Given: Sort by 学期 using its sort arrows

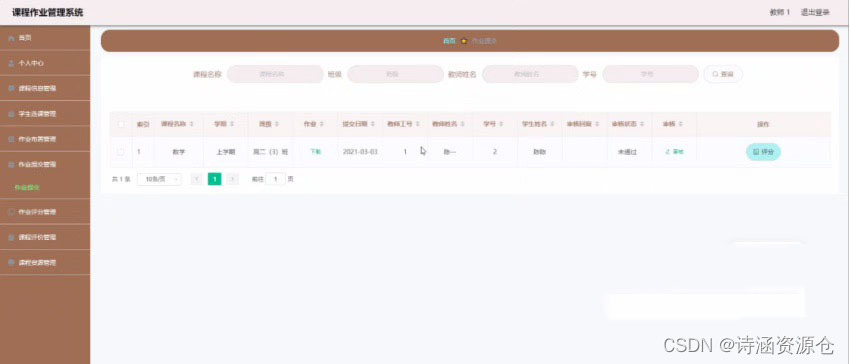Looking at the screenshot, I should [x=231, y=124].
